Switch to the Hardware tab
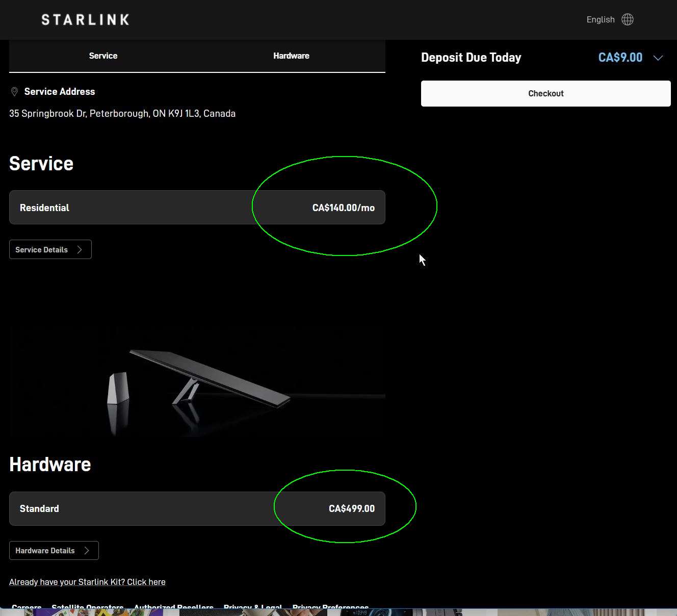Screen dimensions: 677x616 [291, 56]
